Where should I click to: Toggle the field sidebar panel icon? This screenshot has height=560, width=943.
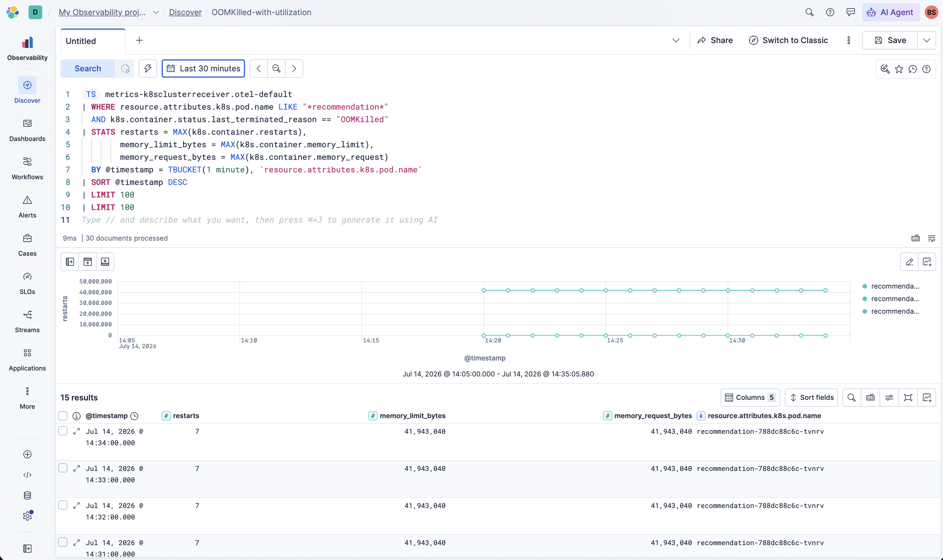pos(70,261)
